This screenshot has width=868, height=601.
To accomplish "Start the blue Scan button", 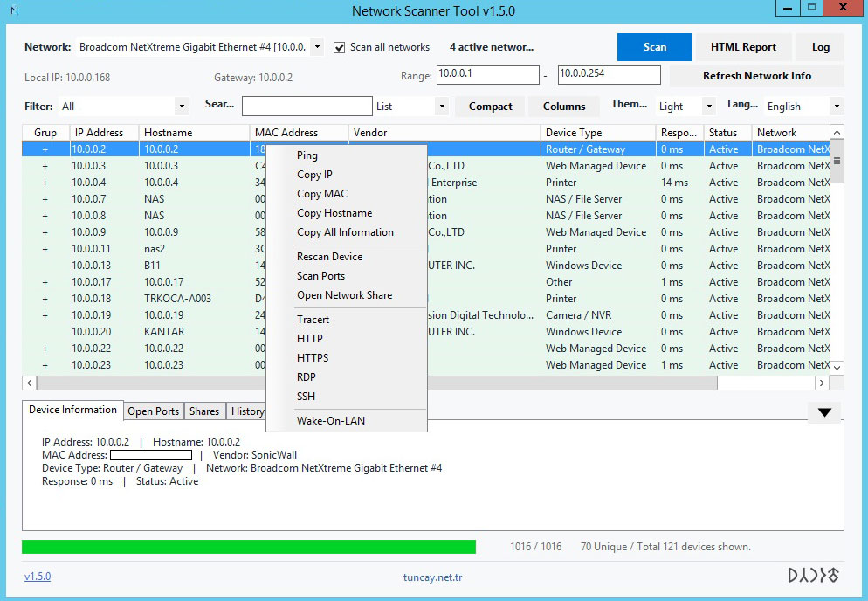I will (x=654, y=47).
